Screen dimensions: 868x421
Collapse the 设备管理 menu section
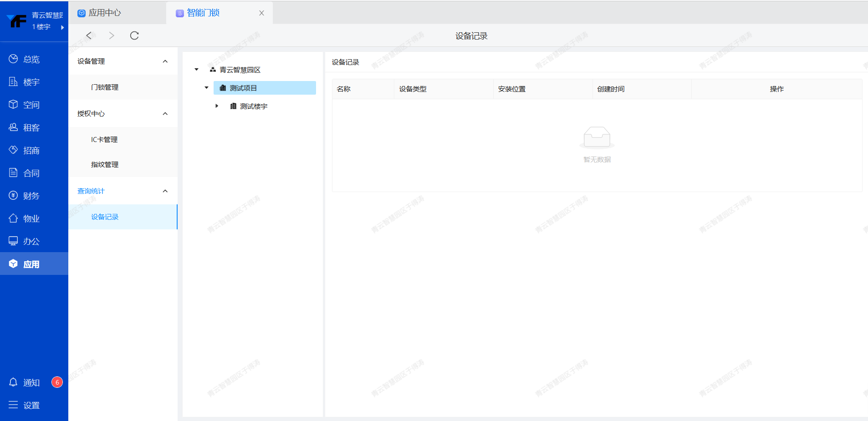(165, 61)
